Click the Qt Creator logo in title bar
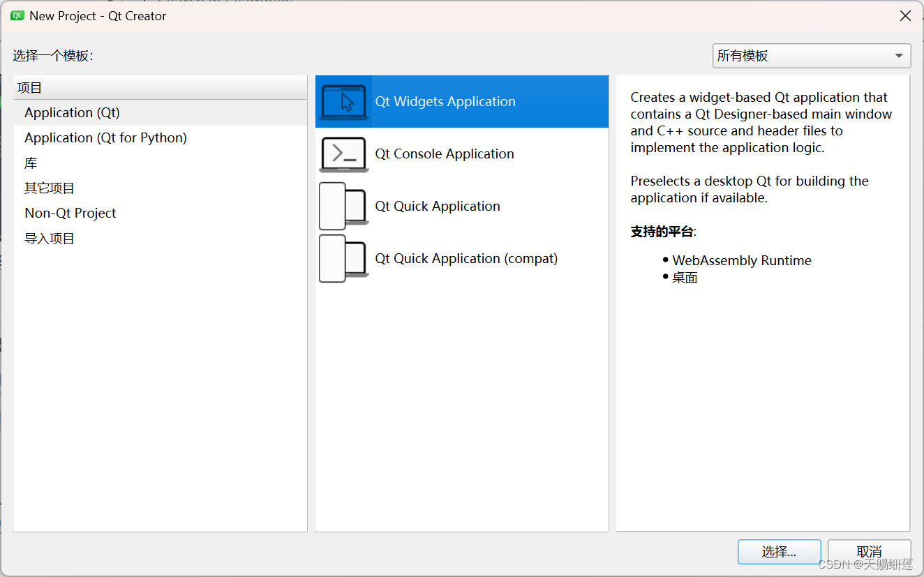The image size is (924, 577). tap(17, 15)
